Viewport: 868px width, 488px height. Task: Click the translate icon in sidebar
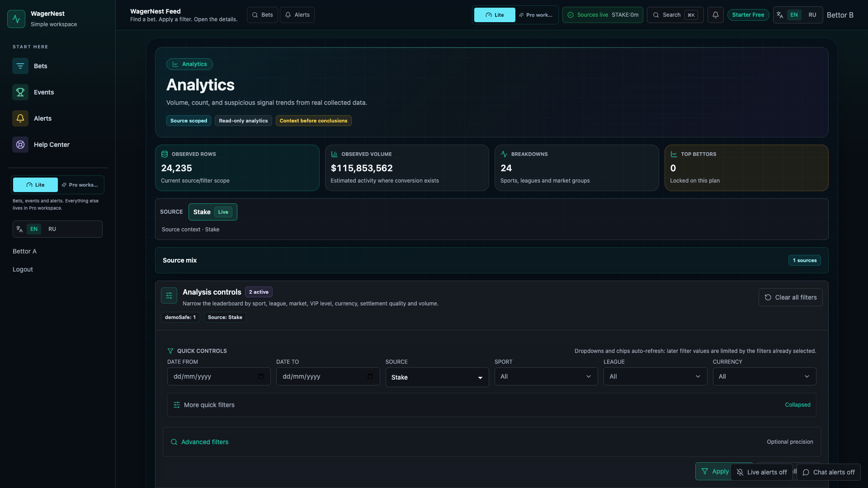pos(19,229)
